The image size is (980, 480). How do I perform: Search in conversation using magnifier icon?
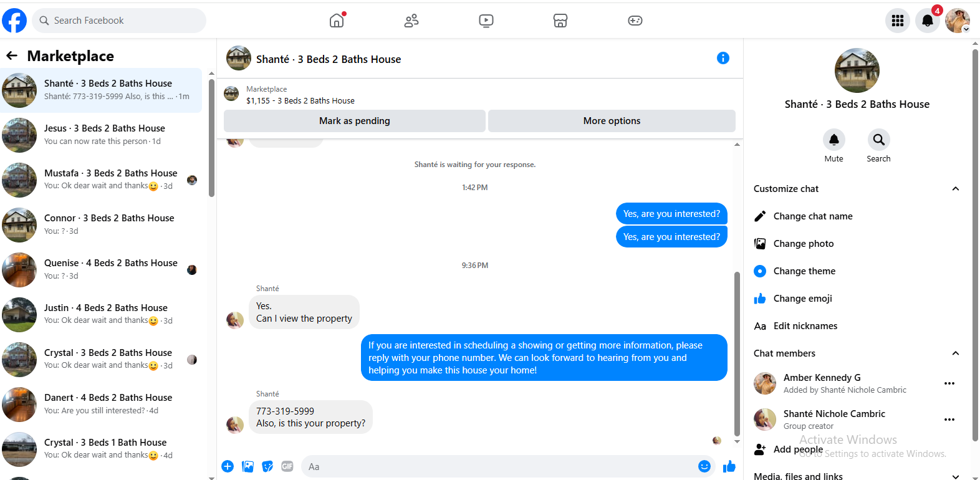coord(879,140)
